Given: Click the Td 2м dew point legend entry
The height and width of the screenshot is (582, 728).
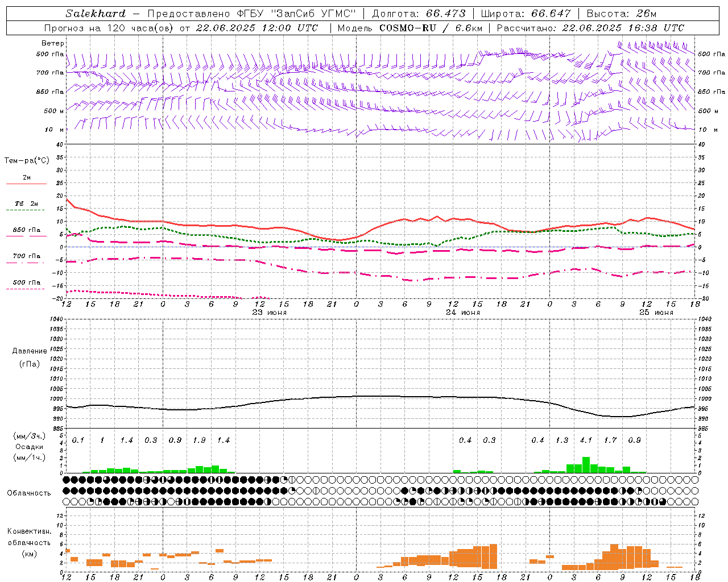Looking at the screenshot, I should [27, 203].
